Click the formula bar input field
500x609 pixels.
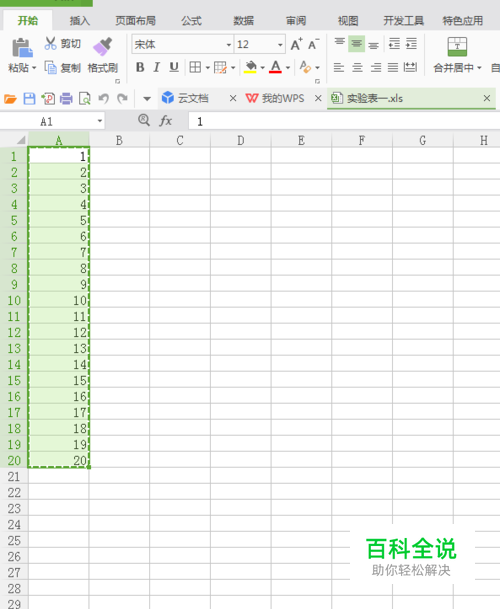(x=344, y=121)
